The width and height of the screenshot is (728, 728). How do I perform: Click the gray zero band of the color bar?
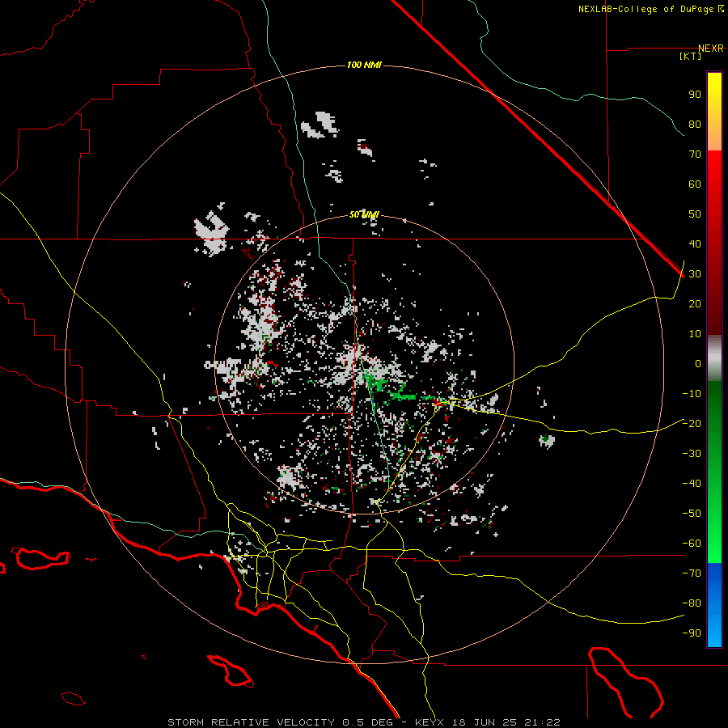pos(714,358)
